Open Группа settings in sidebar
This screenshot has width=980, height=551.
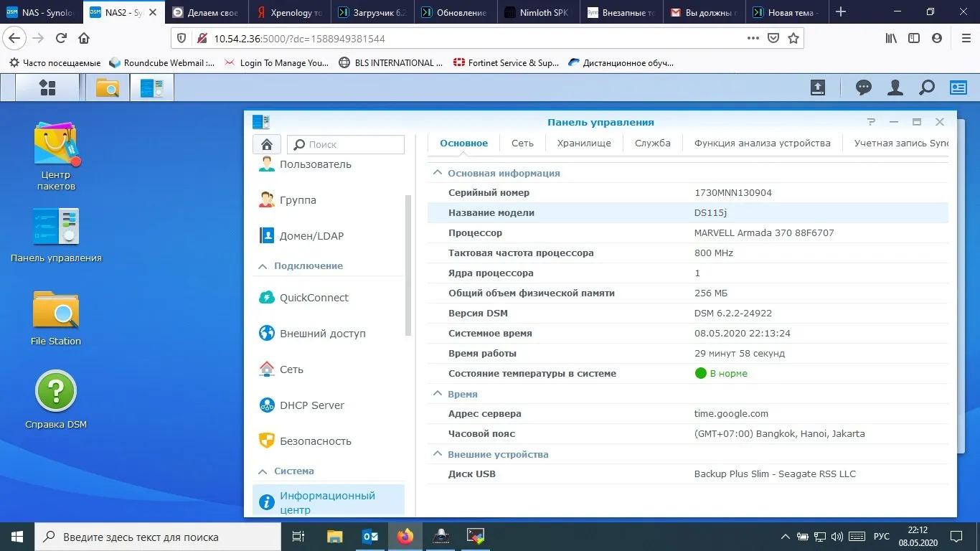point(329,200)
